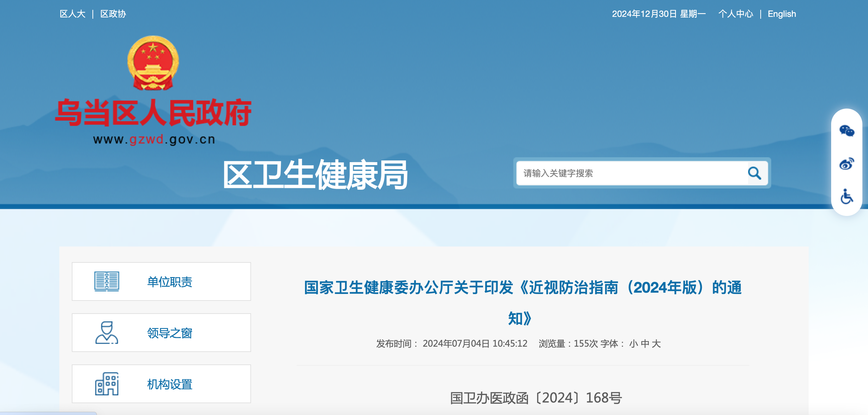Click the view count 155次
Image resolution: width=868 pixels, height=415 pixels.
click(x=586, y=344)
